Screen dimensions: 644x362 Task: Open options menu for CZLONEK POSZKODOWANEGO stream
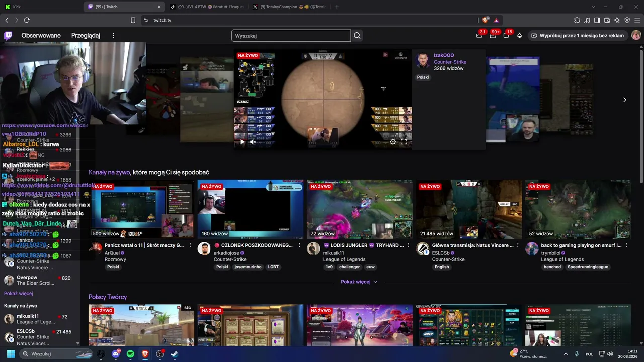[x=299, y=245]
